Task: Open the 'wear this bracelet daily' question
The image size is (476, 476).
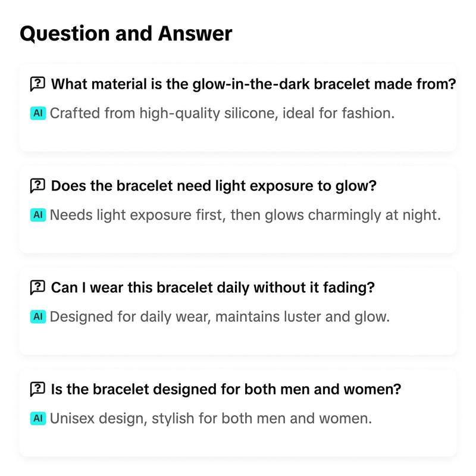Action: point(213,287)
